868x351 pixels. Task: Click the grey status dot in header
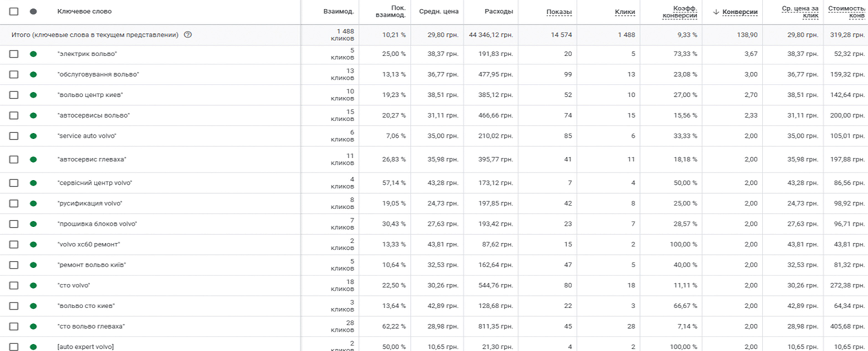click(x=33, y=11)
